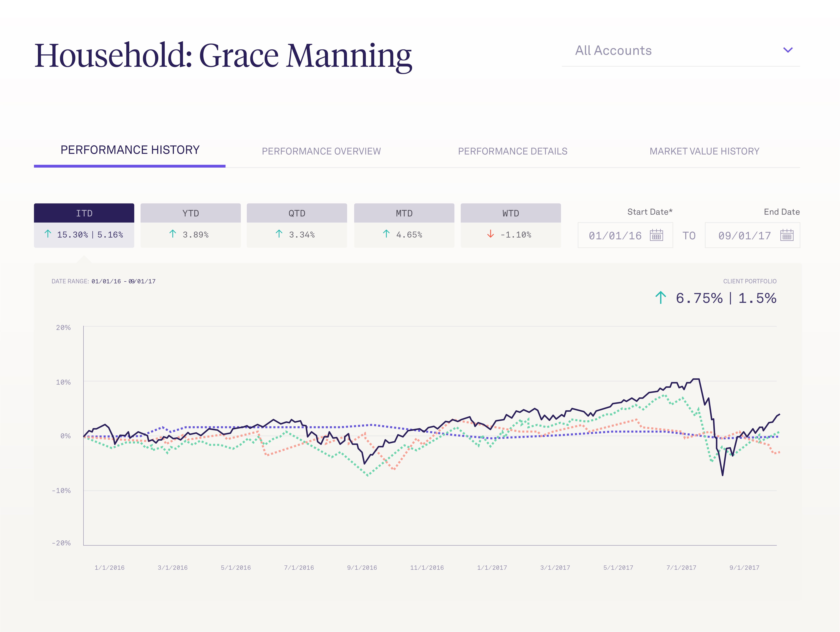Click the End Date input field
Screen dimensions: 840x632
(744, 236)
